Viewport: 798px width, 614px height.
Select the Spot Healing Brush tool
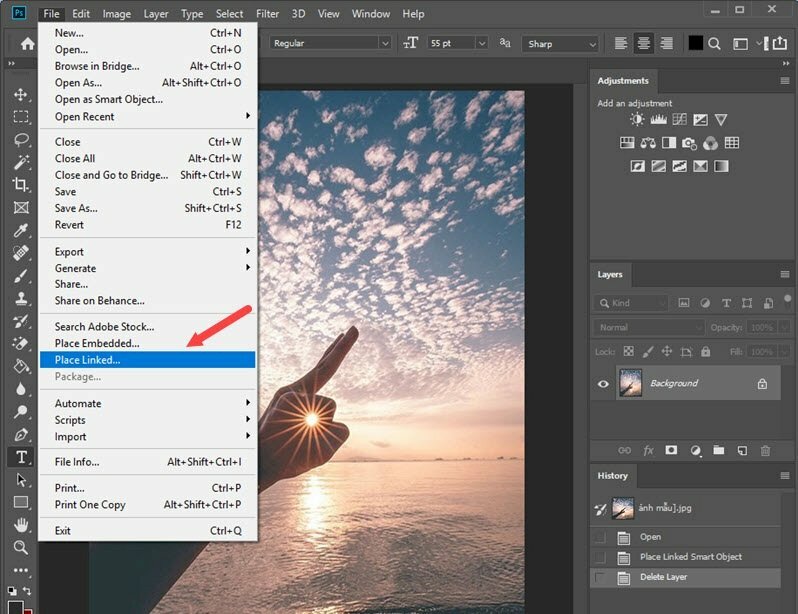[20, 253]
